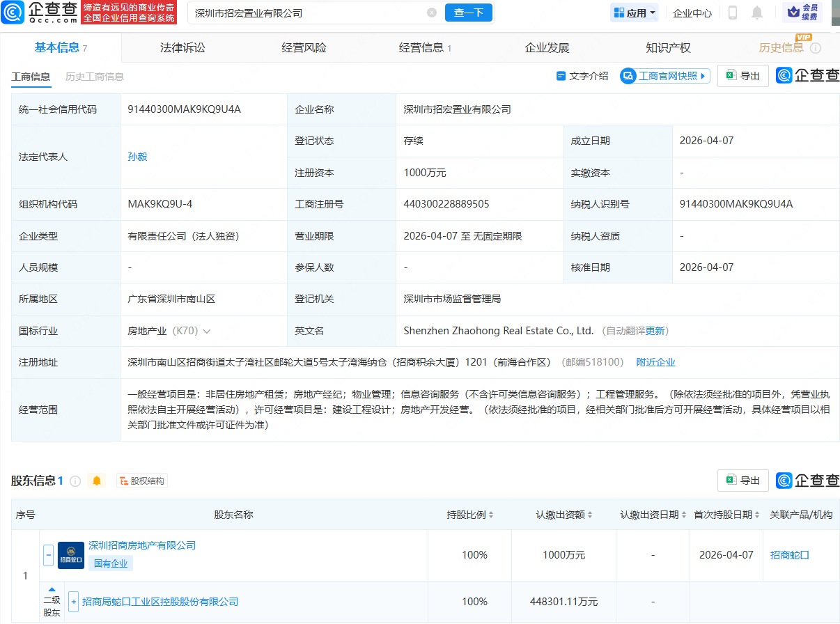Click the 文字介绍 document icon
Image resolution: width=840 pixels, height=624 pixels.
pyautogui.click(x=563, y=75)
